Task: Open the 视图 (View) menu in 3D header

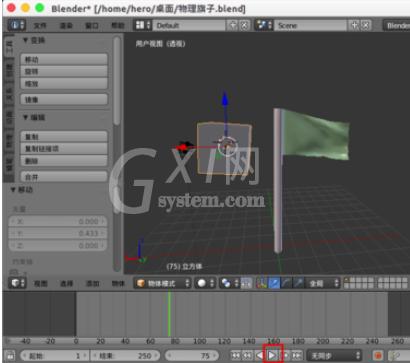Action: [x=40, y=283]
